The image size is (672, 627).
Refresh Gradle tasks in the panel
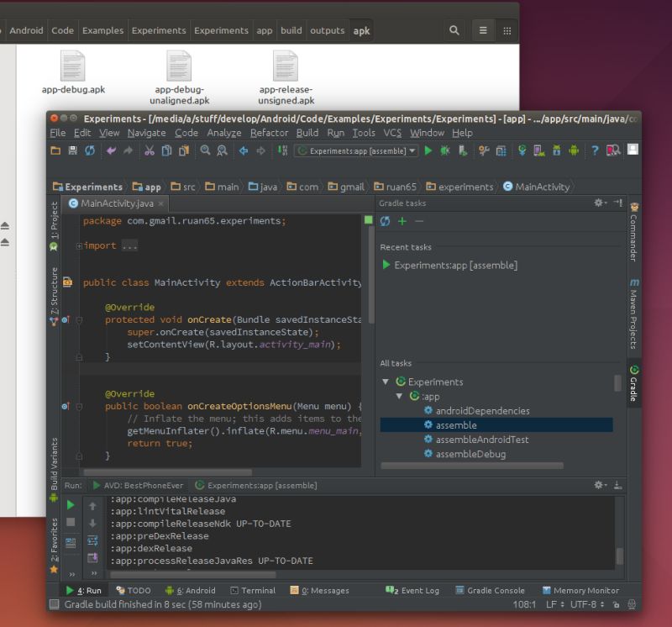385,221
